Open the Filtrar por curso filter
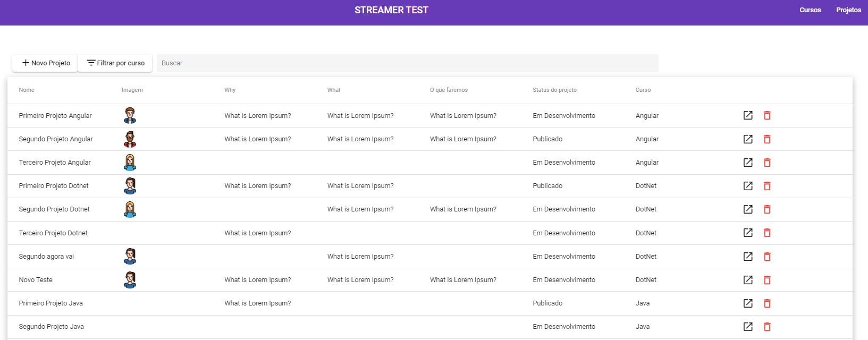Viewport: 868px width, 340px height. [115, 63]
